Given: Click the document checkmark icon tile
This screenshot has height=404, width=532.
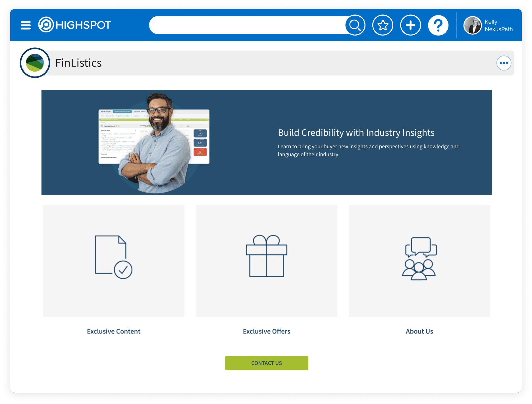Looking at the screenshot, I should [113, 260].
